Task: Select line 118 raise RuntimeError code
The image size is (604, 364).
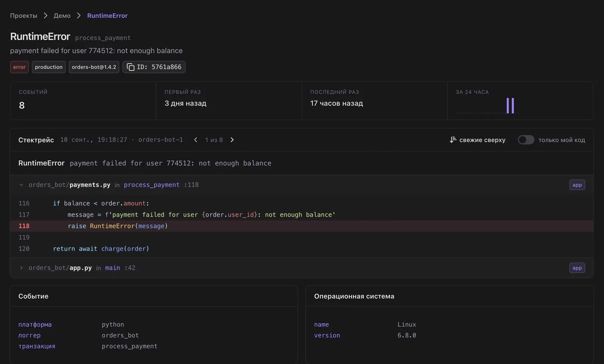Action: 302,226
